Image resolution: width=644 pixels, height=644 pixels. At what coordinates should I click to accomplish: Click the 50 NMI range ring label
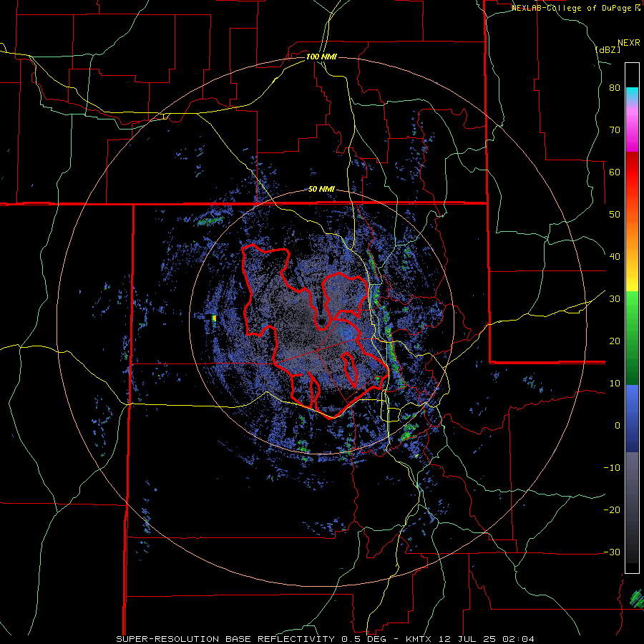tap(321, 190)
